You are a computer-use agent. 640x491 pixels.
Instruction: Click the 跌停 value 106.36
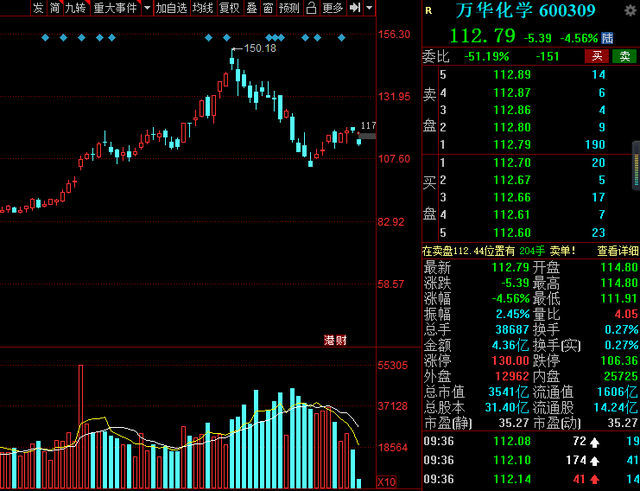click(x=619, y=361)
